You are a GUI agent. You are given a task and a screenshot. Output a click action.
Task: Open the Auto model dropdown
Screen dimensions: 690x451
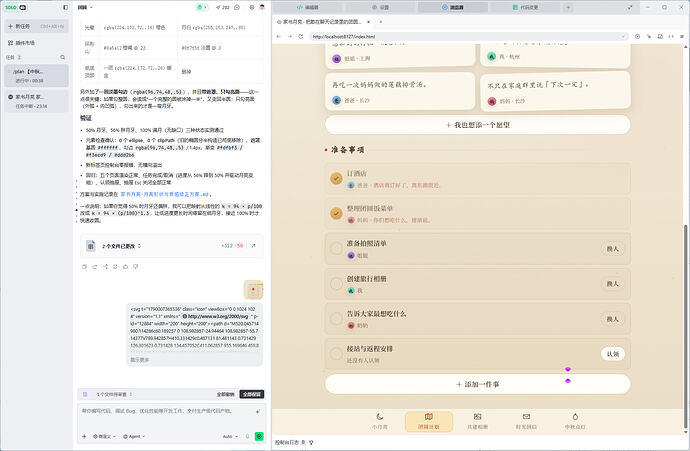pos(230,436)
